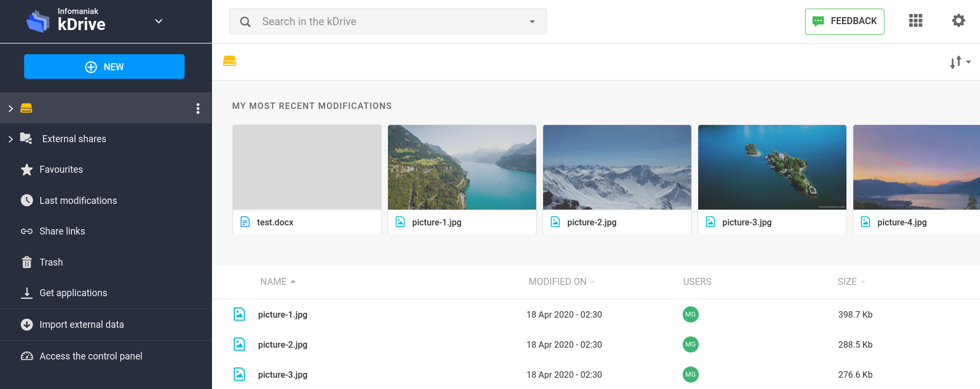Click the Share links chain icon
980x389 pixels.
tap(27, 231)
